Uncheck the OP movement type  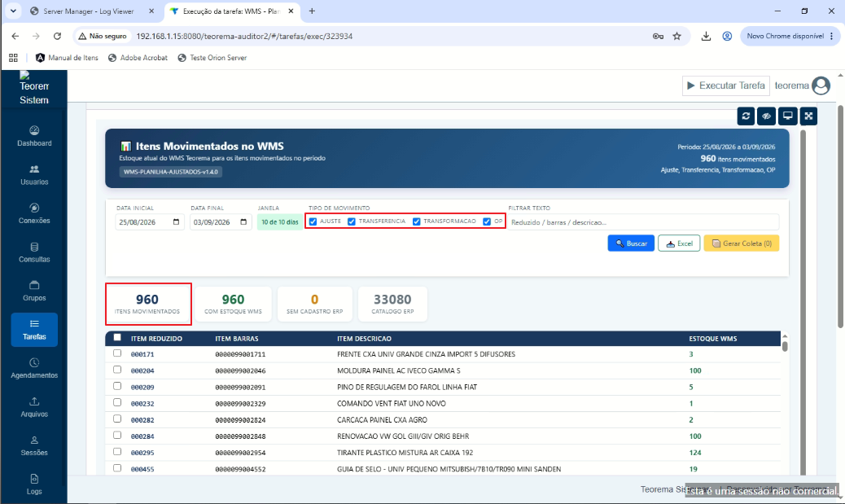click(x=487, y=221)
